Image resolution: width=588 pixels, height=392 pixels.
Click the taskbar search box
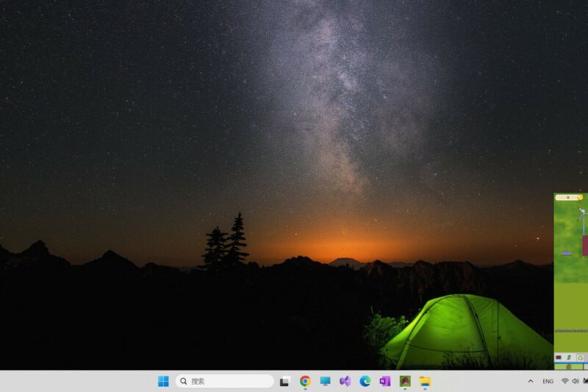tap(225, 381)
